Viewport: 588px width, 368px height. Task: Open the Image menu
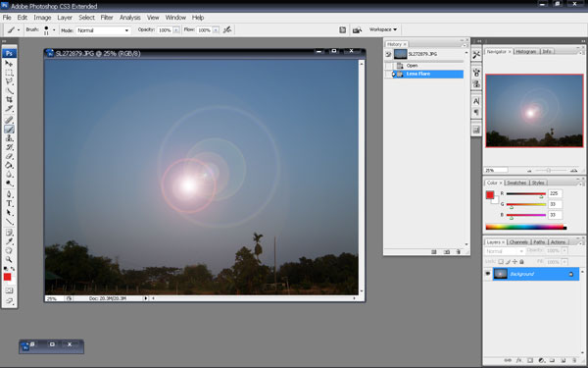42,18
